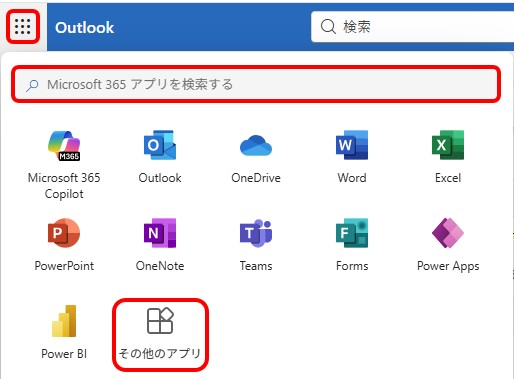Viewport: 514px width, 379px height.
Task: Launch Microsoft 365 Copilot app
Action: 64,145
